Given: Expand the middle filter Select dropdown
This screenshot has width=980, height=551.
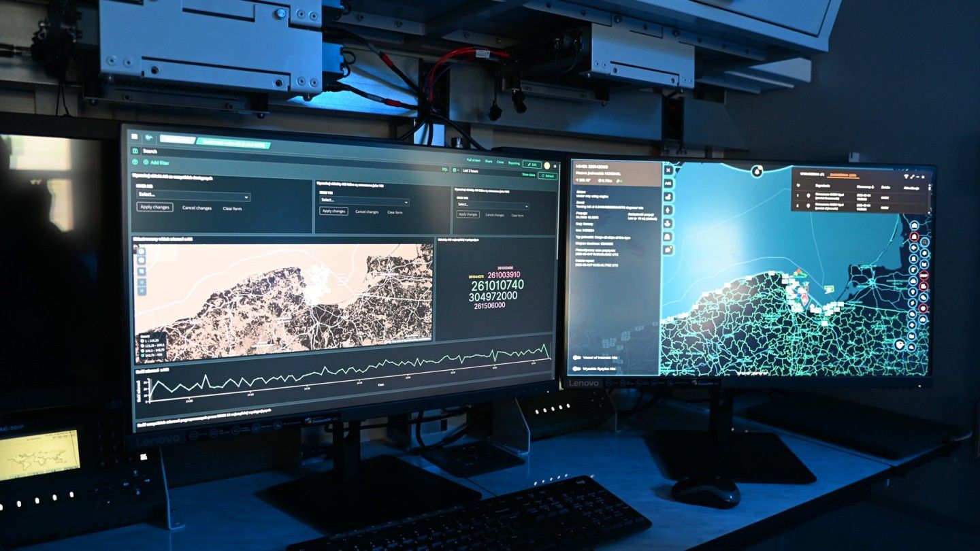Looking at the screenshot, I should point(364,202).
